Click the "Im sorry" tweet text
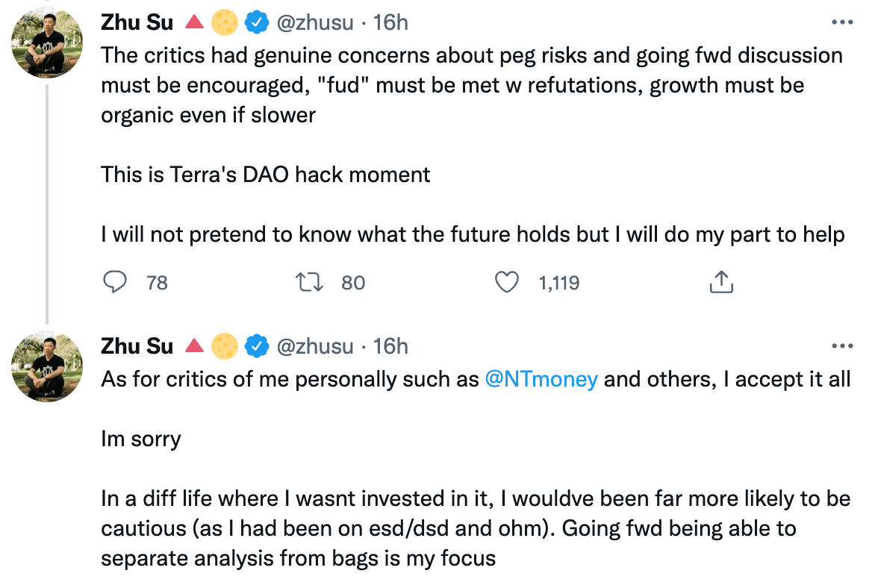This screenshot has height=588, width=878. click(x=141, y=439)
